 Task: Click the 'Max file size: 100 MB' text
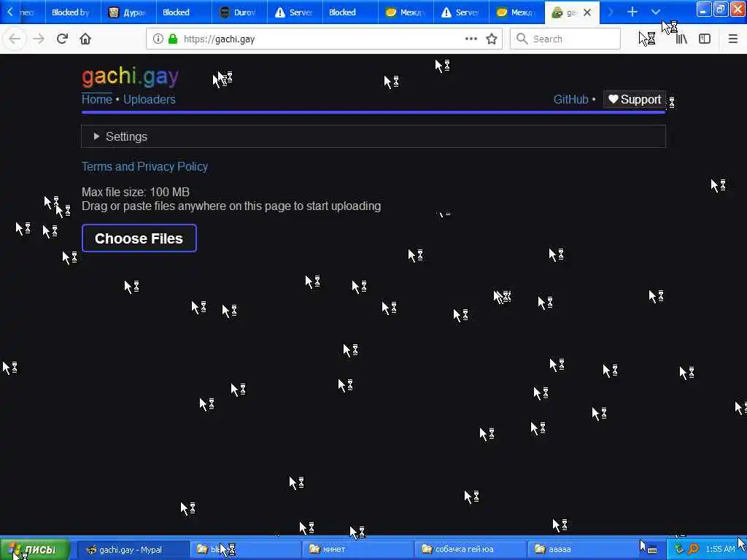[x=136, y=192]
